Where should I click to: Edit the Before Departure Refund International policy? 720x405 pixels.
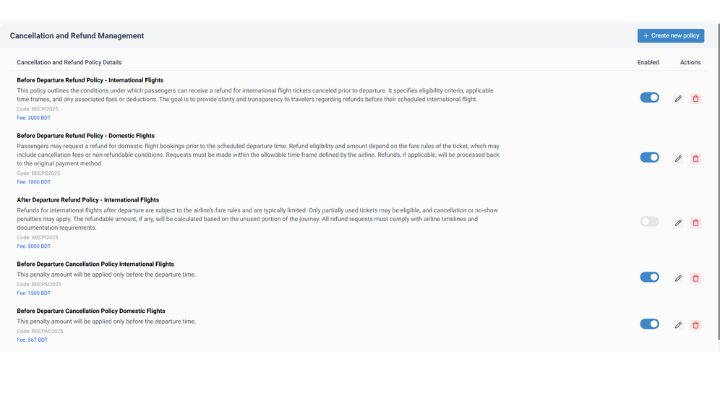point(678,98)
